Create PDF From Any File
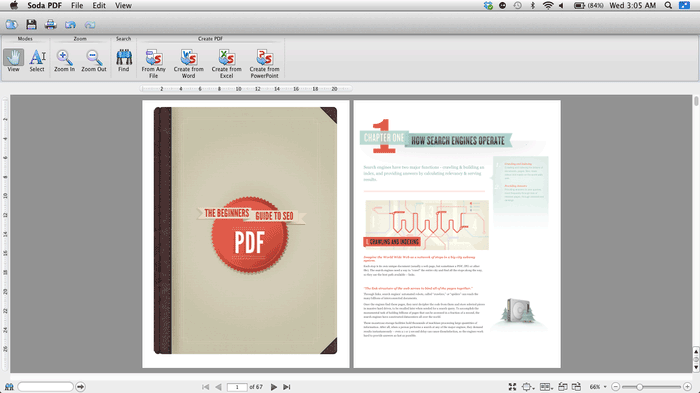This screenshot has width=700, height=393. [x=154, y=63]
